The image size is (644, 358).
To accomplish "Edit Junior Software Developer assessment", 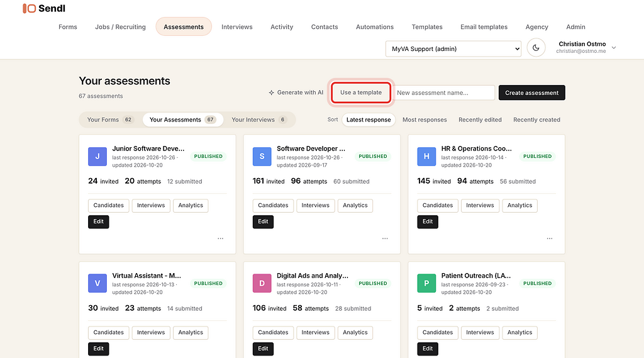I will 99,221.
